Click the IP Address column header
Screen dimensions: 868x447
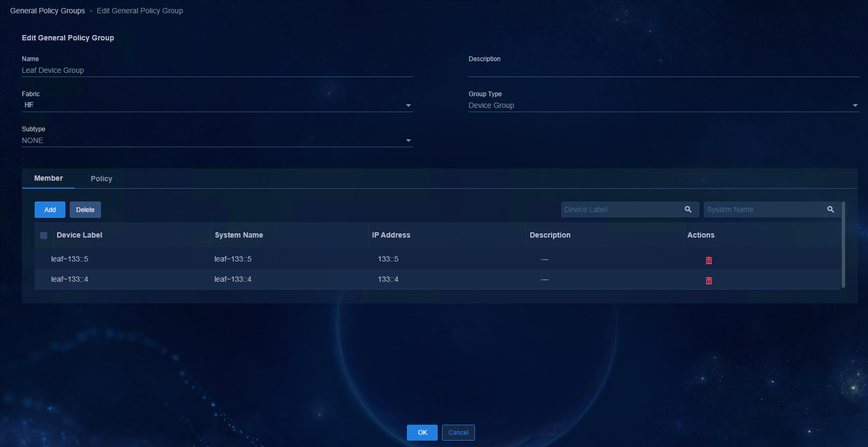click(391, 235)
